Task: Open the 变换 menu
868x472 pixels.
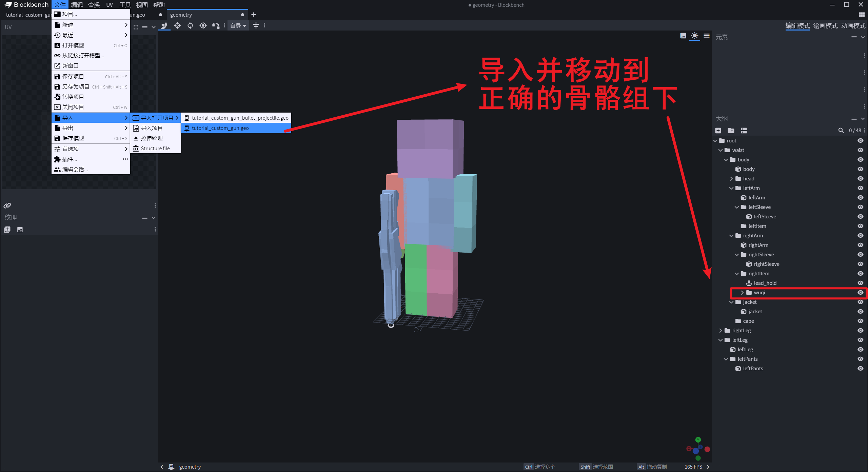Action: (x=94, y=5)
